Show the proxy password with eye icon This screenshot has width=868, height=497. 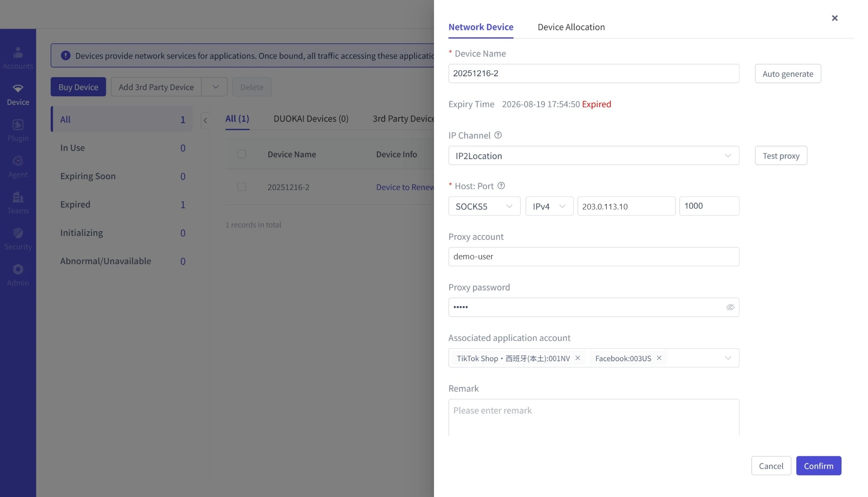[x=730, y=307]
